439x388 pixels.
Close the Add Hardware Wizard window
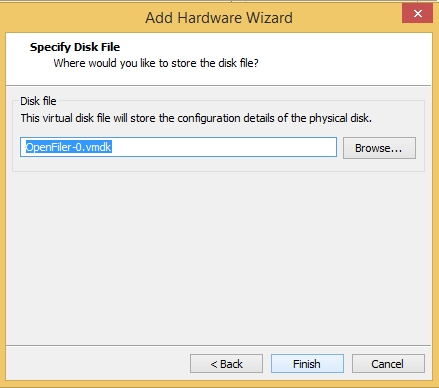point(417,13)
